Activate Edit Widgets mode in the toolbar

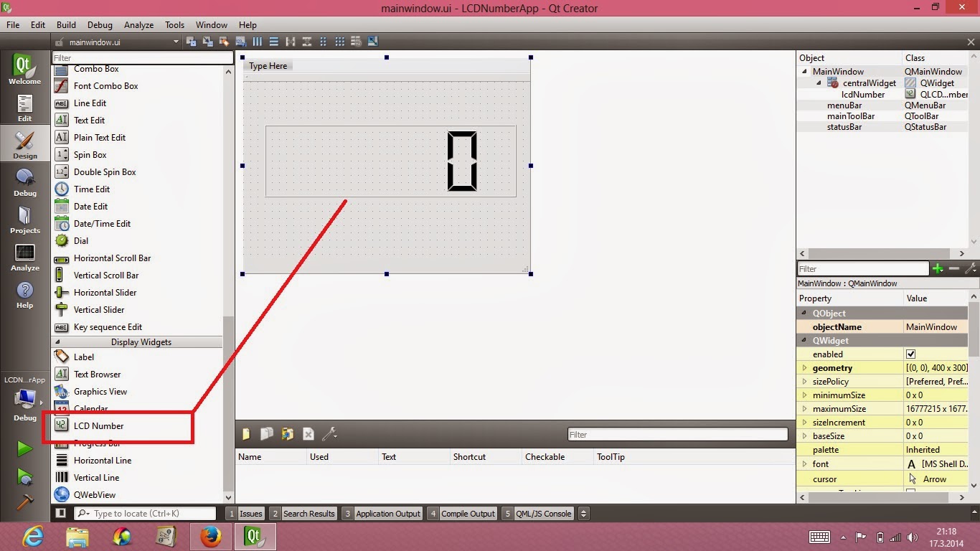coord(191,42)
